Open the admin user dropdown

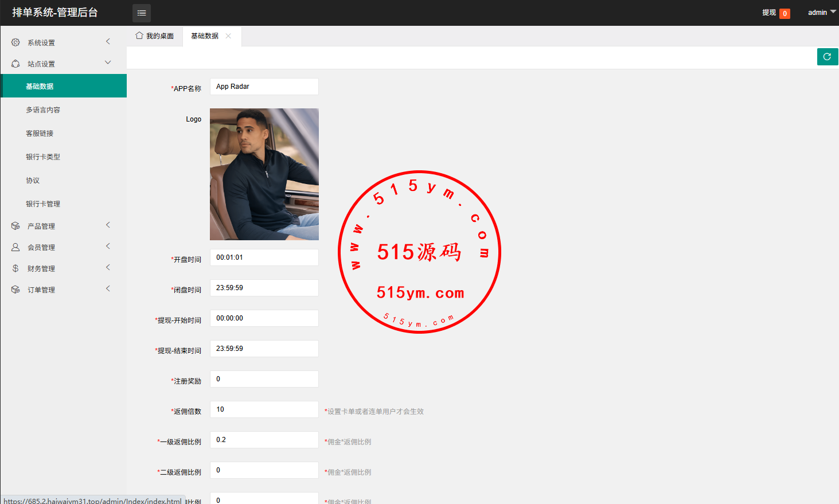(821, 12)
